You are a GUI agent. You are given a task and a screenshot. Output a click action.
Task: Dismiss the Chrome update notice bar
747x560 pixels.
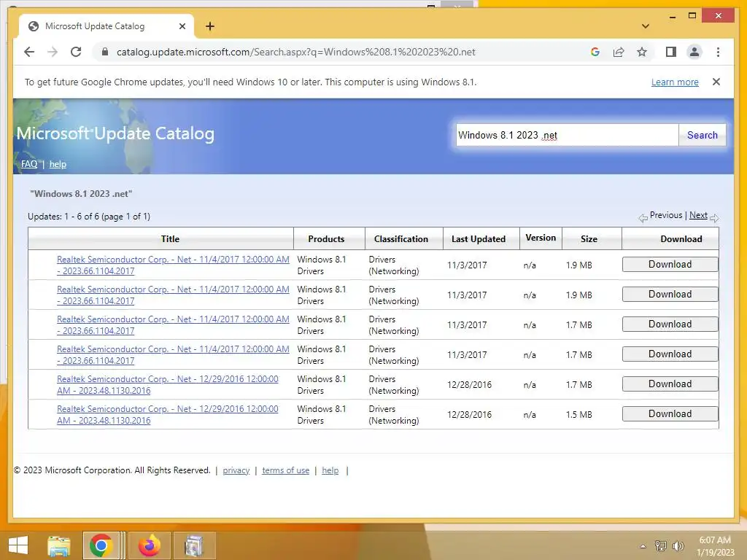(x=716, y=82)
